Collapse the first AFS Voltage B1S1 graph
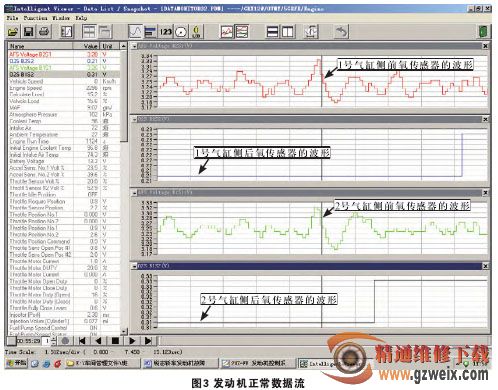 click(134, 46)
